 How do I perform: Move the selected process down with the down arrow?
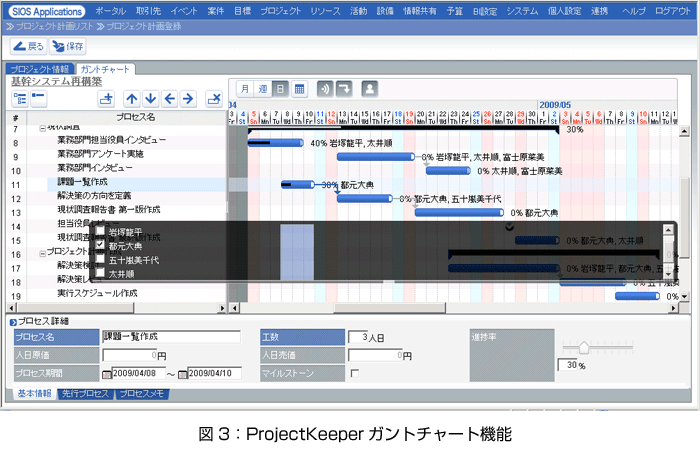click(150, 99)
